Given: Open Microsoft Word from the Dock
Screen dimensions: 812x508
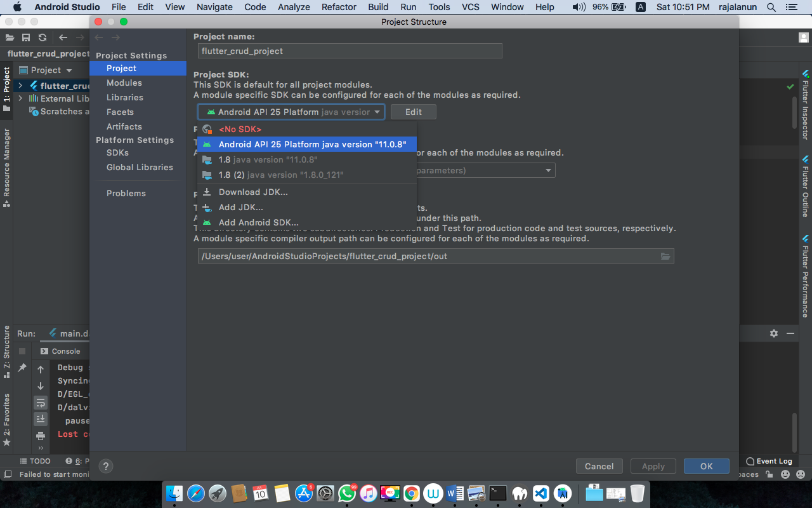Looking at the screenshot, I should pos(455,493).
